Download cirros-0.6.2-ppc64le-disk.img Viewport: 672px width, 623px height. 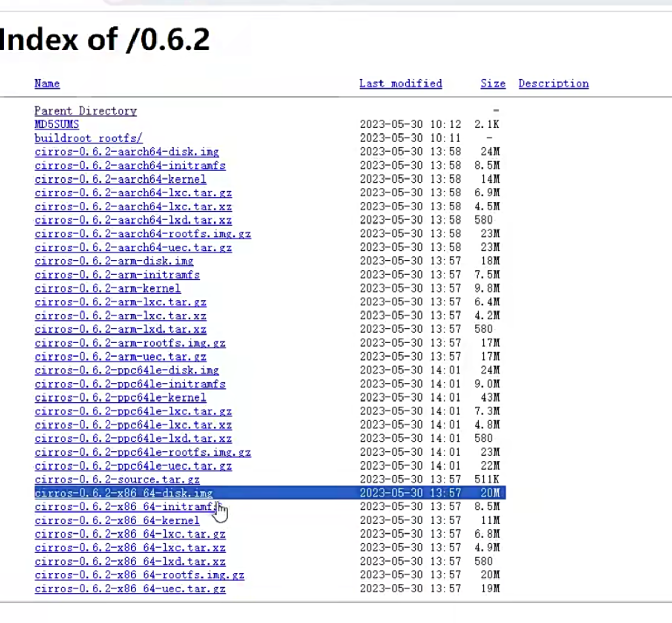tap(127, 370)
